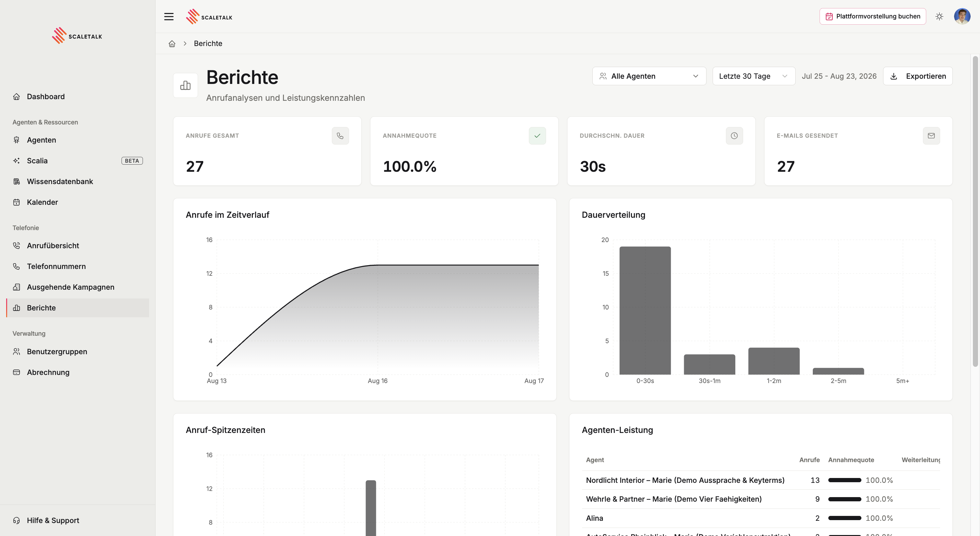This screenshot has width=980, height=536.
Task: Click the Dashboard house icon in sidebar
Action: pyautogui.click(x=16, y=97)
